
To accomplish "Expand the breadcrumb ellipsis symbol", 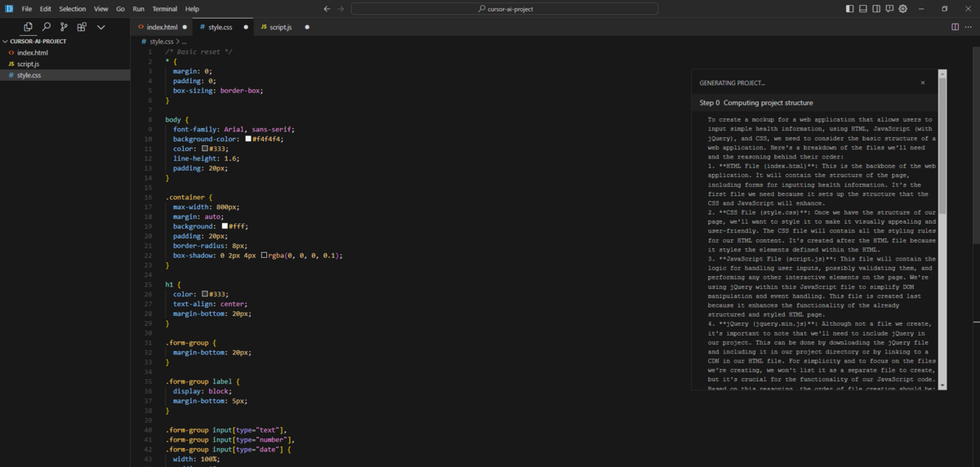I will click(185, 41).
